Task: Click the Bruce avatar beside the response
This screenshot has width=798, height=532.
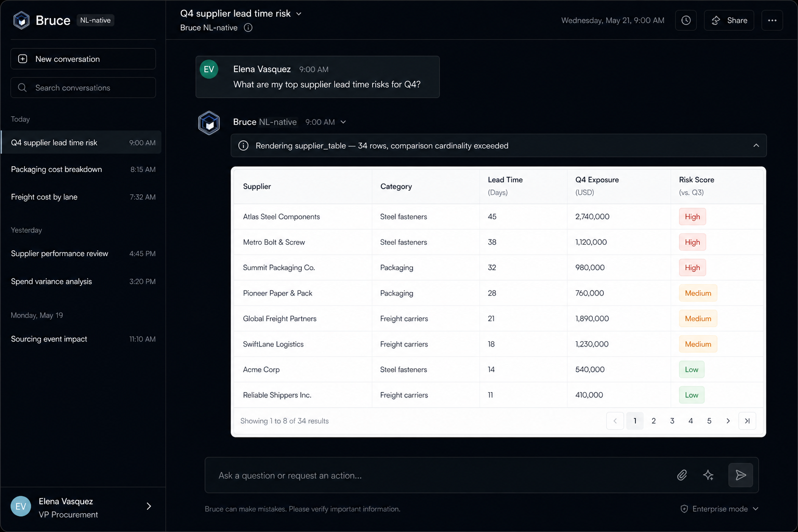Action: 209,123
